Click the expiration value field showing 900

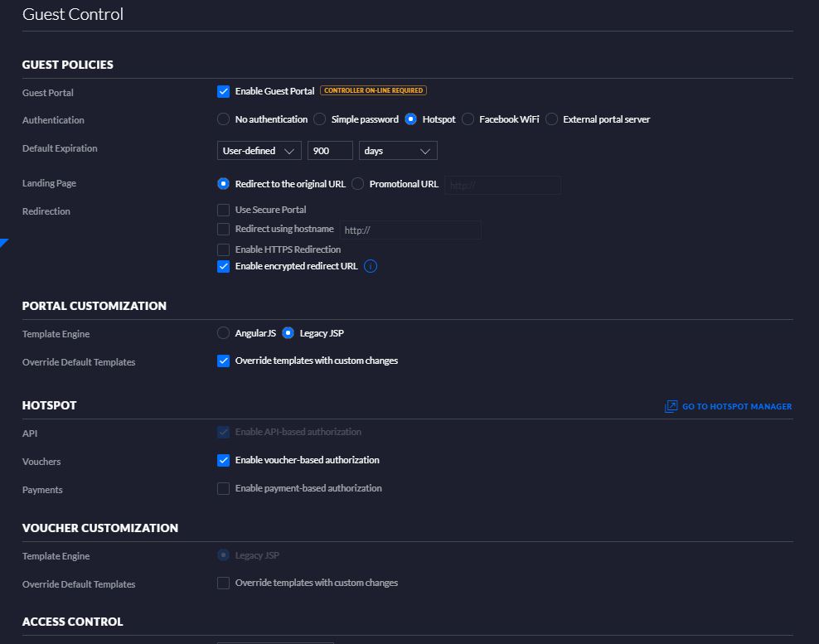(x=330, y=151)
